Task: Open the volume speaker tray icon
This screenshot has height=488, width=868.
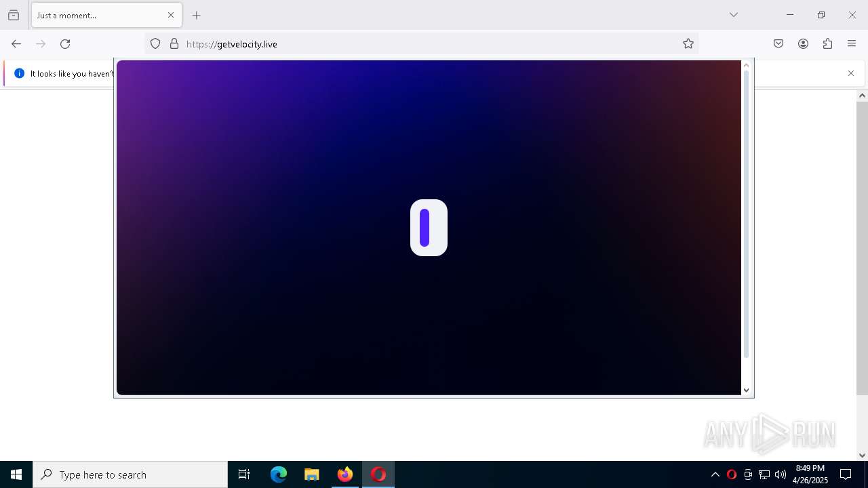Action: (781, 474)
